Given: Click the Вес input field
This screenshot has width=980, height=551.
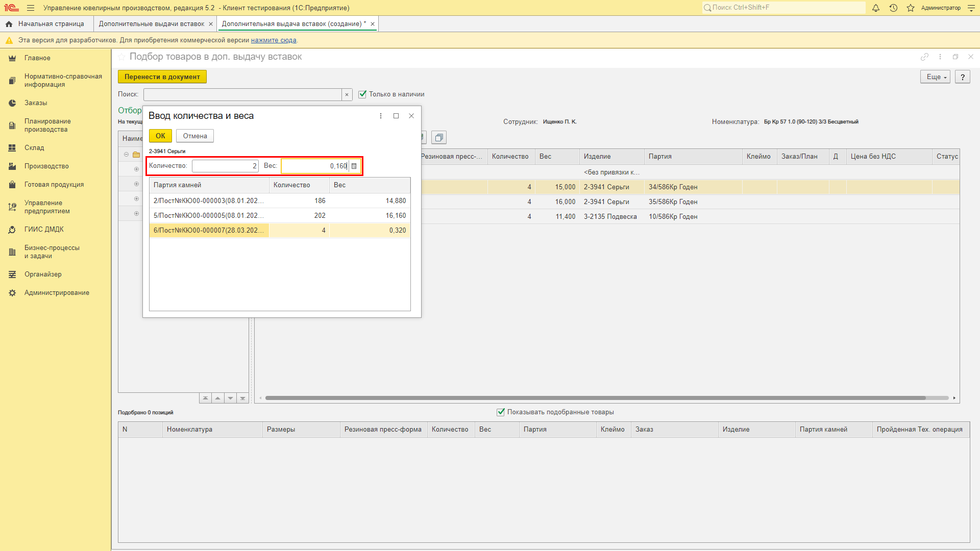Looking at the screenshot, I should coord(315,166).
